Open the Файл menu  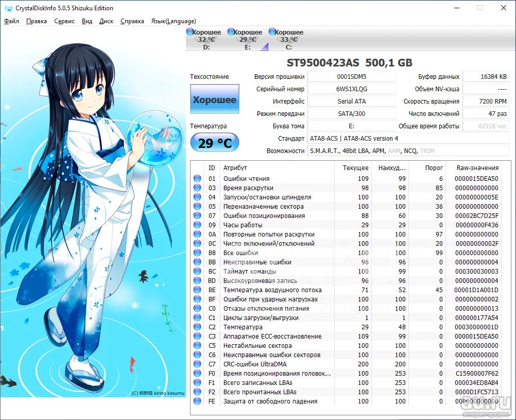click(11, 21)
